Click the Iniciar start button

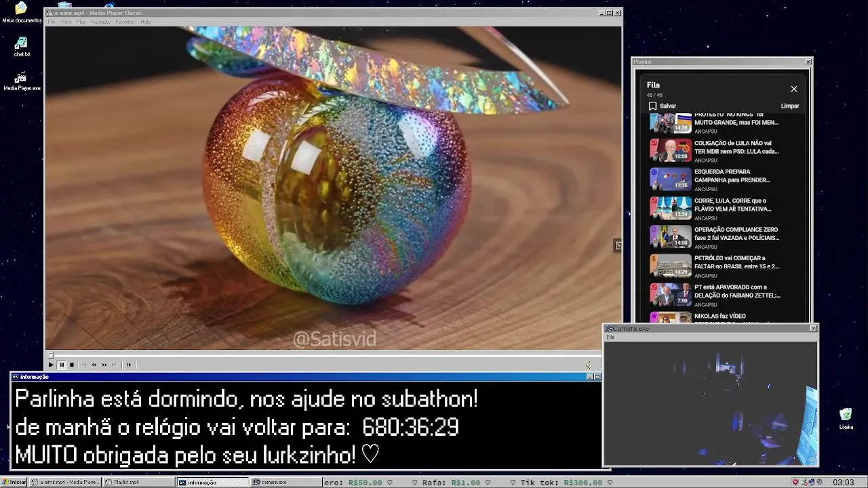(14, 482)
